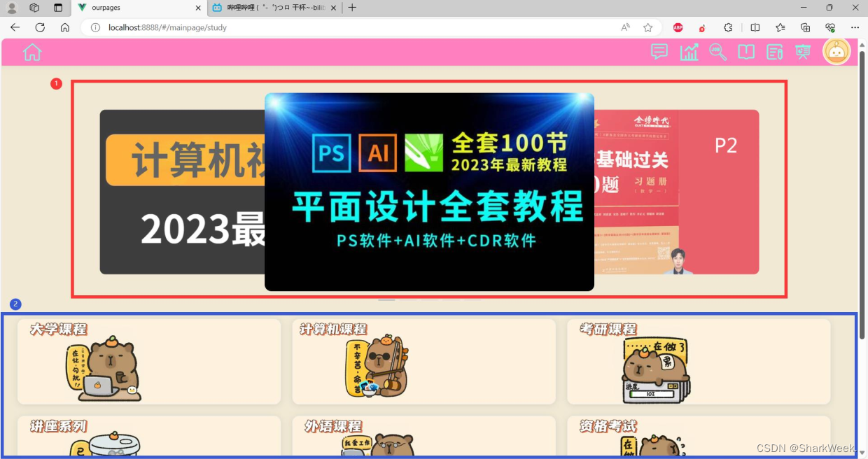Open the 外语课程 category card

424,437
